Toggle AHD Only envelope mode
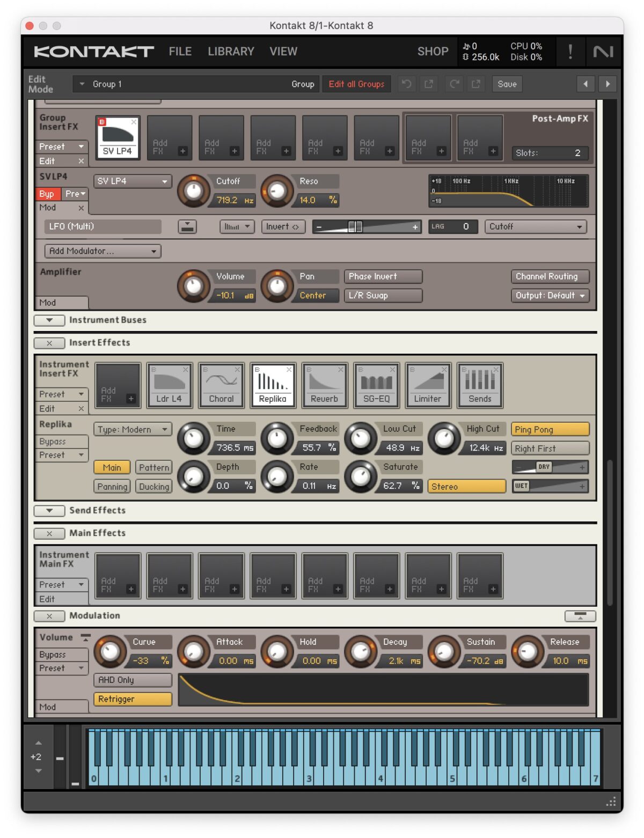This screenshot has width=644, height=838. (x=133, y=680)
